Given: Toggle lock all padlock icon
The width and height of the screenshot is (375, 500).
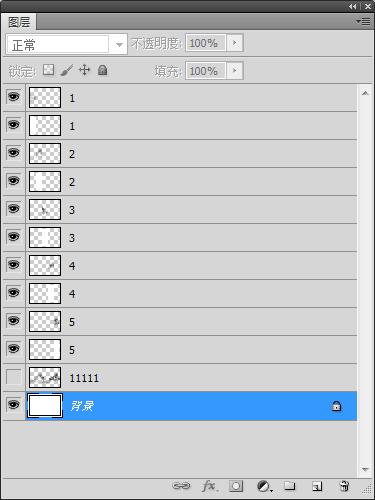Looking at the screenshot, I should [103, 70].
